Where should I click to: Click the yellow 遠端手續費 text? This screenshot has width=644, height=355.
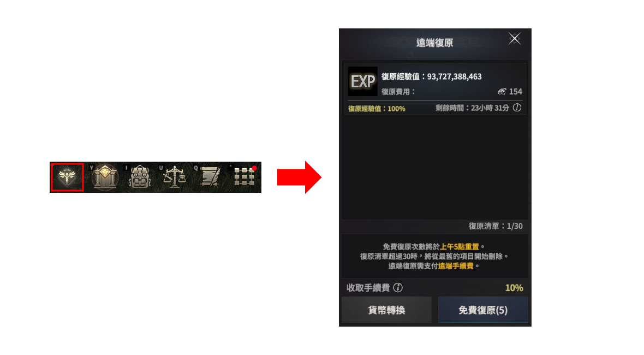pos(456,266)
